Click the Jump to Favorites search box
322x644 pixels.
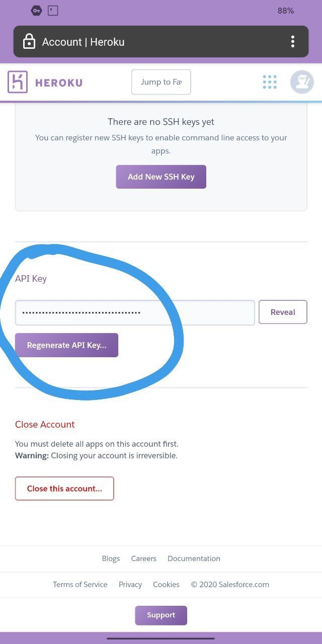[161, 82]
